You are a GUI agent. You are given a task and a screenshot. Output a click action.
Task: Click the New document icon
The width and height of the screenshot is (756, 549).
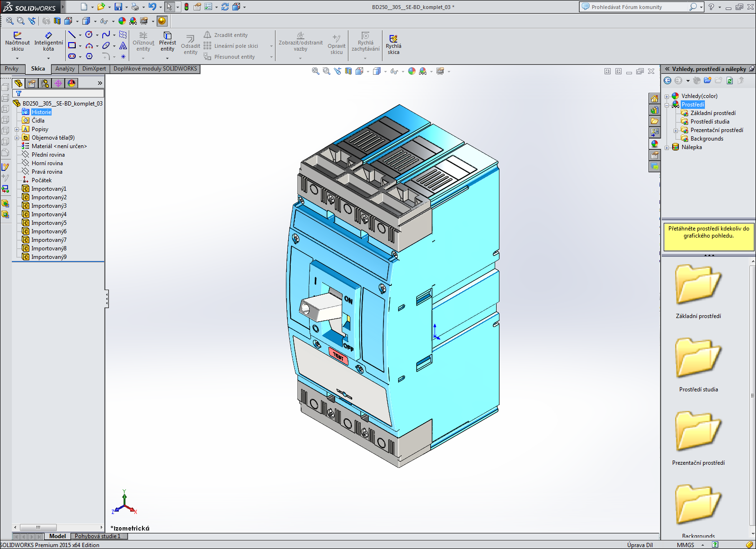click(84, 7)
